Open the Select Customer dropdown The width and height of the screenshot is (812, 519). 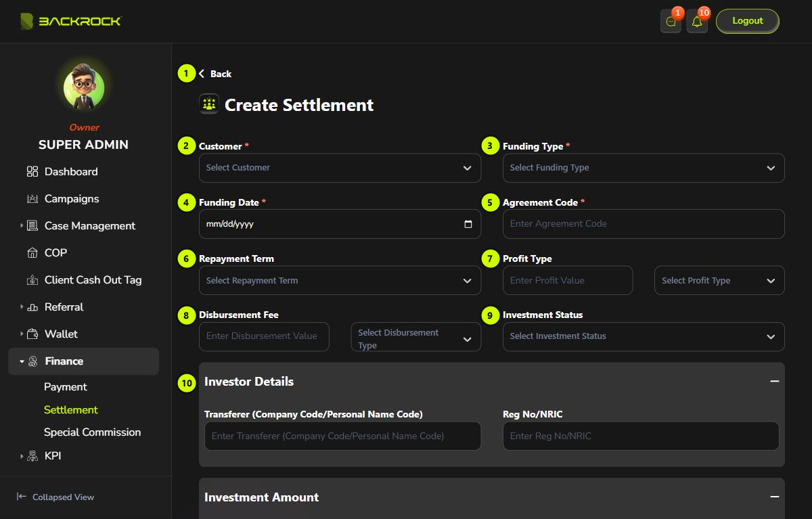click(x=340, y=168)
